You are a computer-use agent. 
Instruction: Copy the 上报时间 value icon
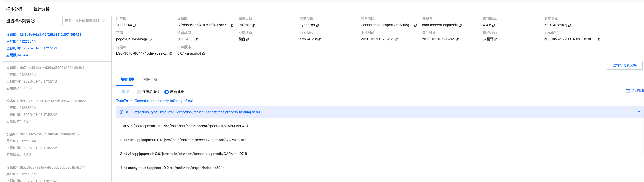(x=397, y=39)
